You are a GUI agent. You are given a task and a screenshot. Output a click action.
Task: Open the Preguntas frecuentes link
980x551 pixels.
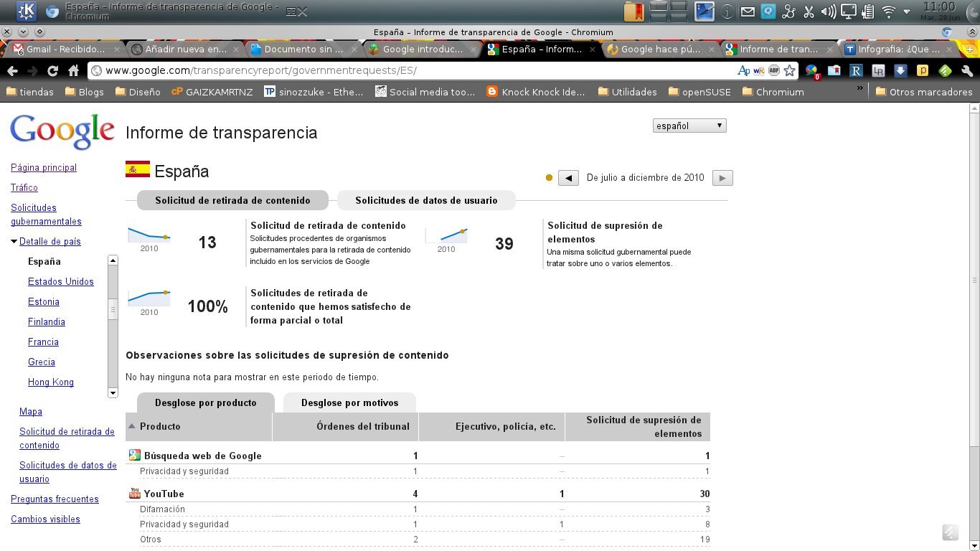(x=54, y=499)
